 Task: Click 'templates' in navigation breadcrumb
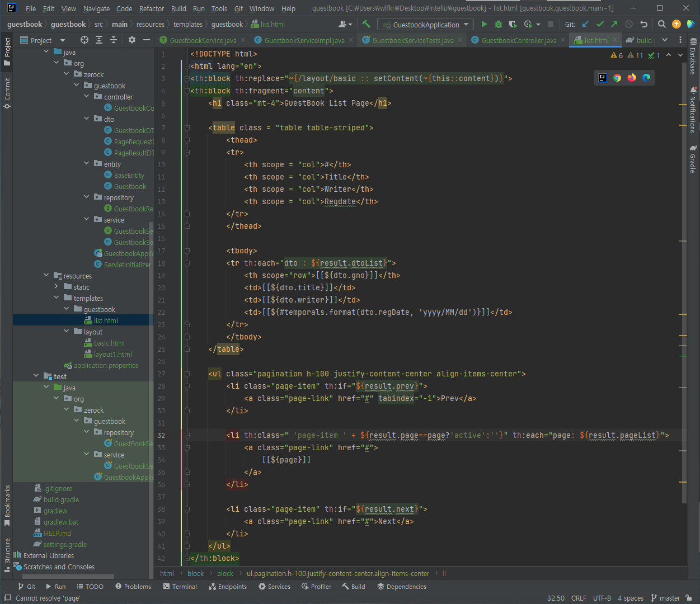click(188, 25)
